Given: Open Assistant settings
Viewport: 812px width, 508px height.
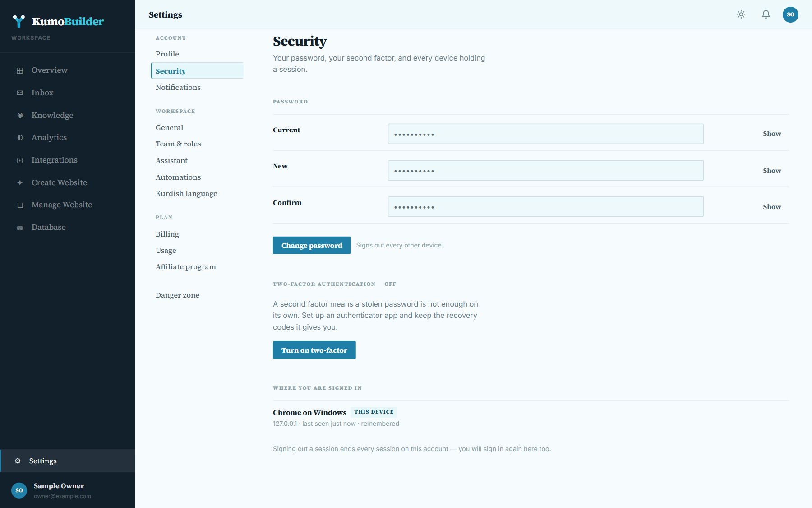Looking at the screenshot, I should [x=197, y=161].
